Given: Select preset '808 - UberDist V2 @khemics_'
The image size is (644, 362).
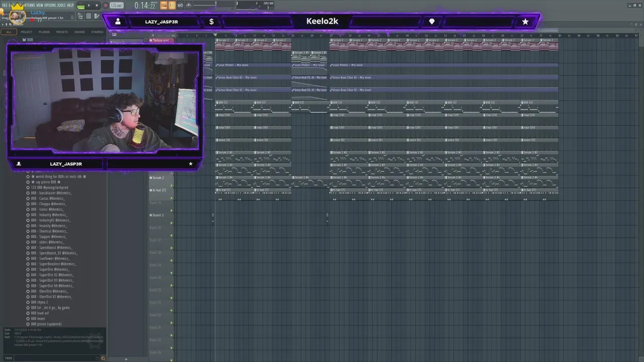Looking at the screenshot, I should [51, 297].
